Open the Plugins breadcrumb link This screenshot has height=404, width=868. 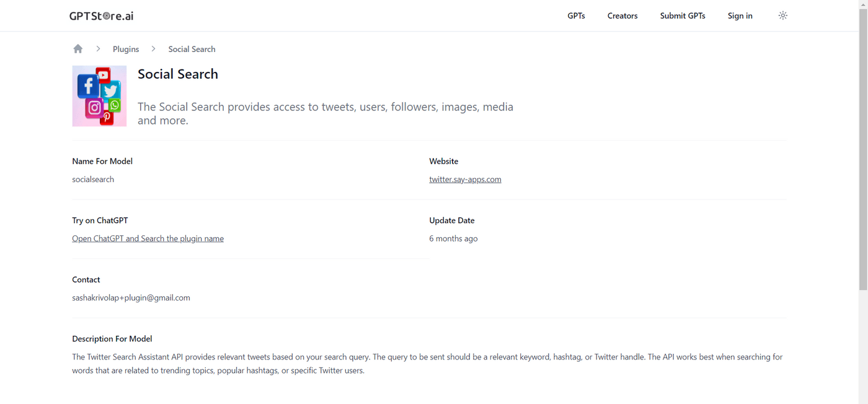[x=125, y=49]
